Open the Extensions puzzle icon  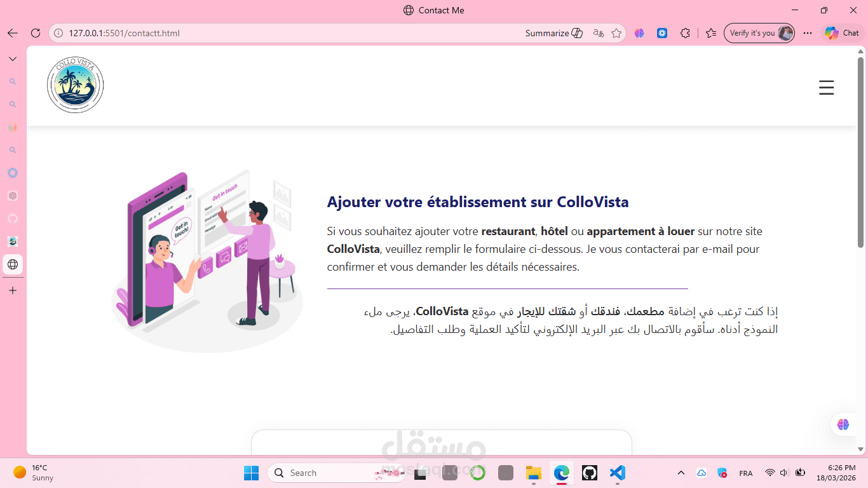pyautogui.click(x=685, y=33)
